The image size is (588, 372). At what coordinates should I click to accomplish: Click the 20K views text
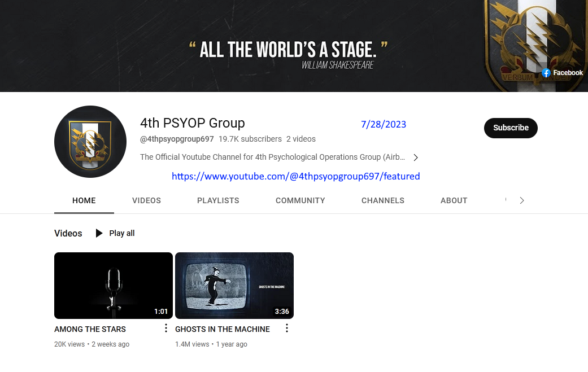tap(69, 344)
